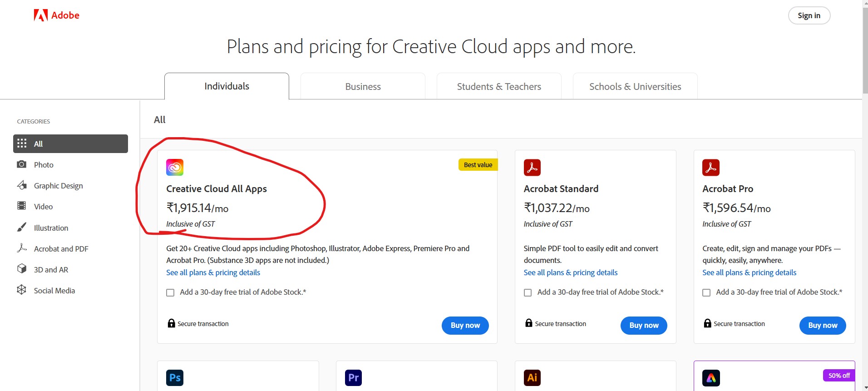Viewport: 868px width, 391px height.
Task: Buy now Creative Cloud All Apps
Action: tap(465, 325)
